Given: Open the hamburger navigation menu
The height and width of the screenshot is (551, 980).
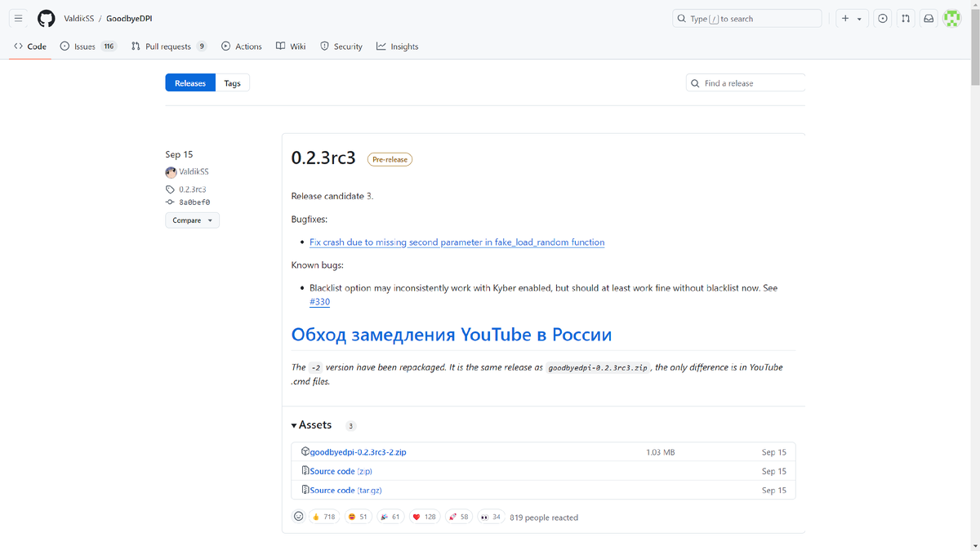Looking at the screenshot, I should coord(19,18).
